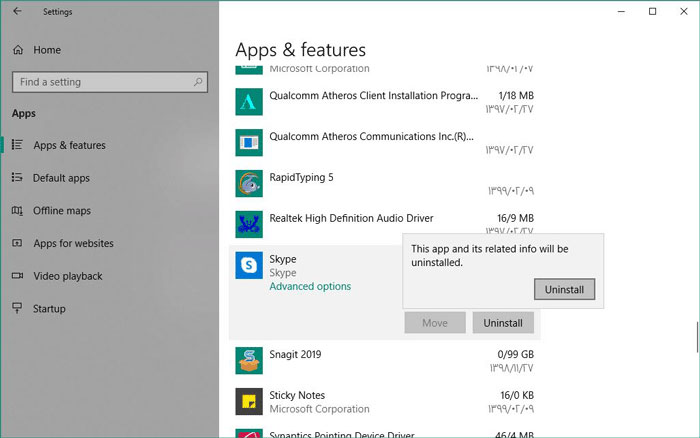This screenshot has width=700, height=438.
Task: Confirm Uninstall in the popup dialog
Action: (564, 289)
